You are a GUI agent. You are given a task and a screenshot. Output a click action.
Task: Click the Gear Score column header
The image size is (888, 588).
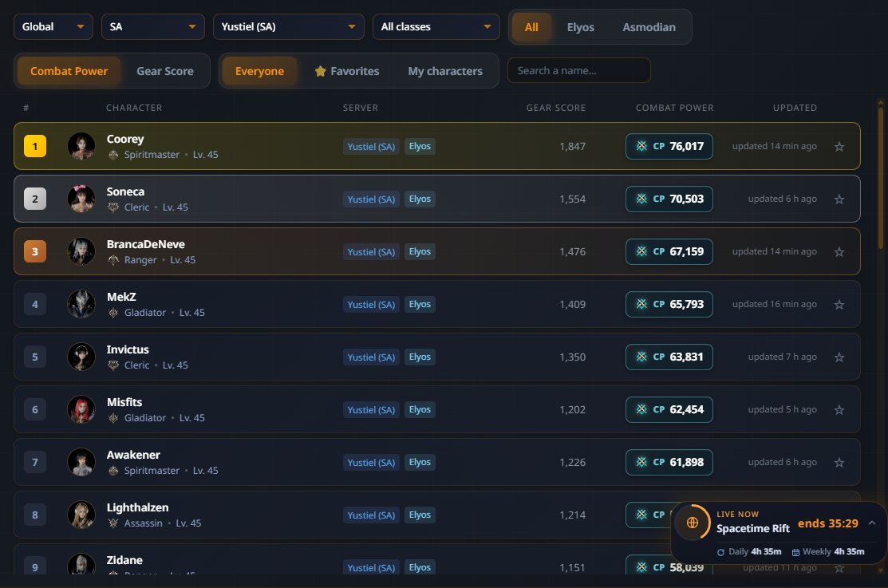tap(555, 108)
